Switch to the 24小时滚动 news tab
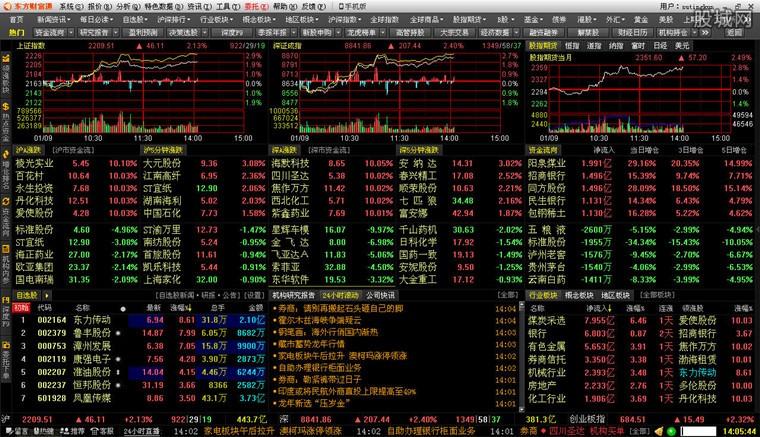Viewport: 760px width, 437px height. (x=341, y=295)
